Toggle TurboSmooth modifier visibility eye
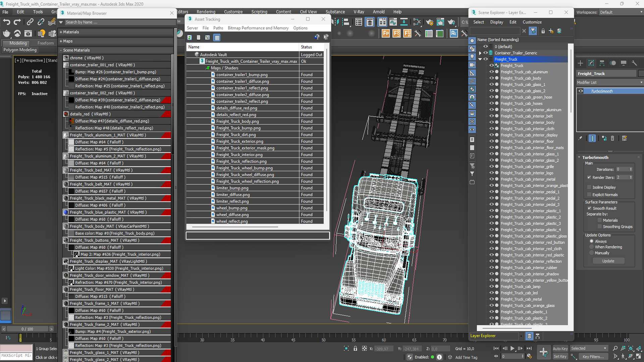644x362 pixels. click(581, 91)
